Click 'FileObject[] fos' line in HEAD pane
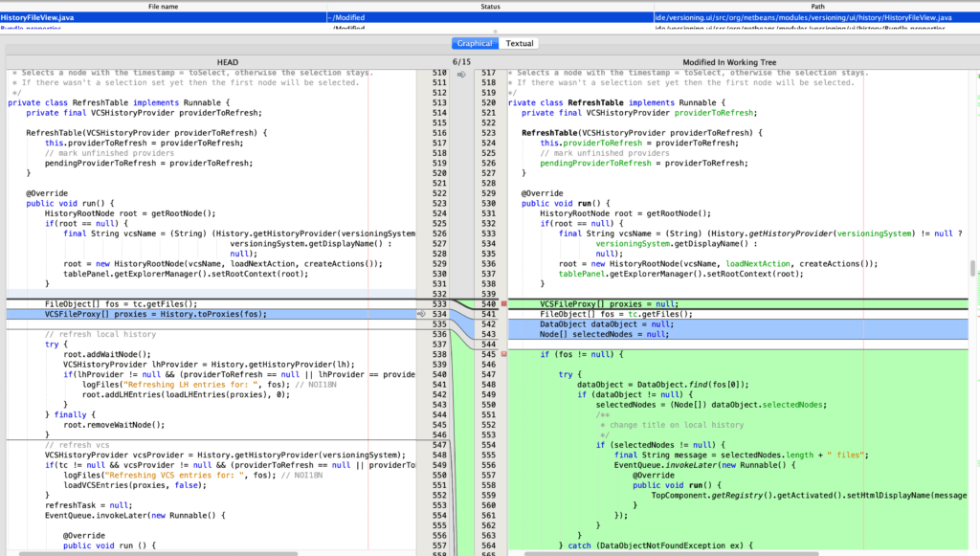This screenshot has width=980, height=556. (x=121, y=303)
